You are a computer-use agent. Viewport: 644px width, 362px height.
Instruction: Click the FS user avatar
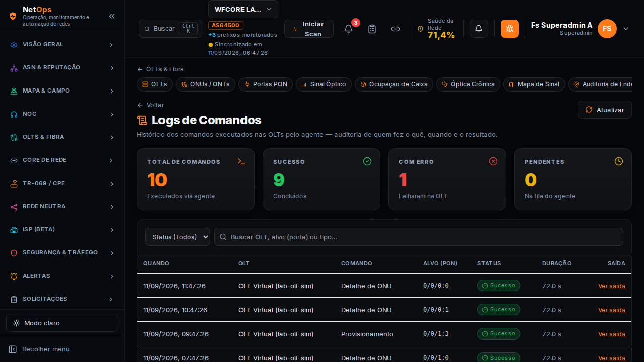click(x=607, y=29)
